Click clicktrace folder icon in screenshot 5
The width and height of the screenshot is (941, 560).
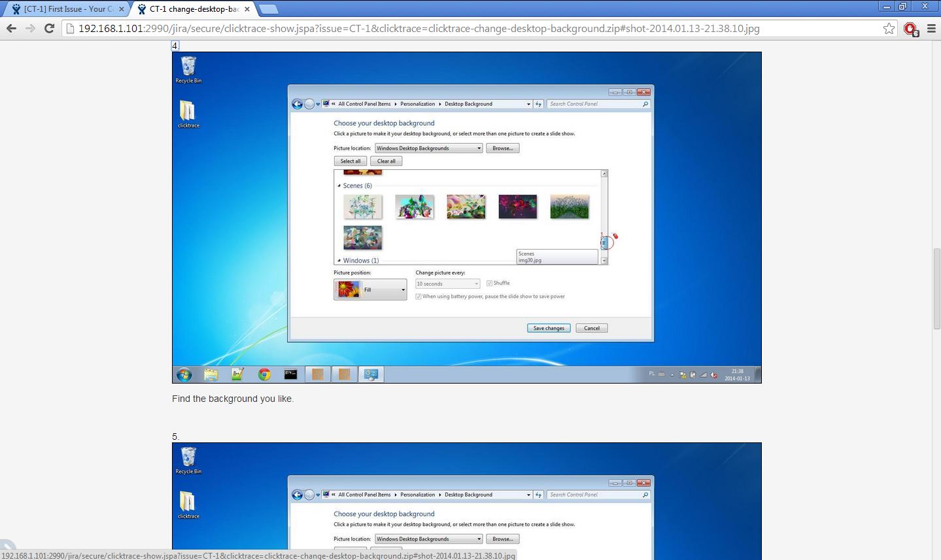click(x=188, y=504)
